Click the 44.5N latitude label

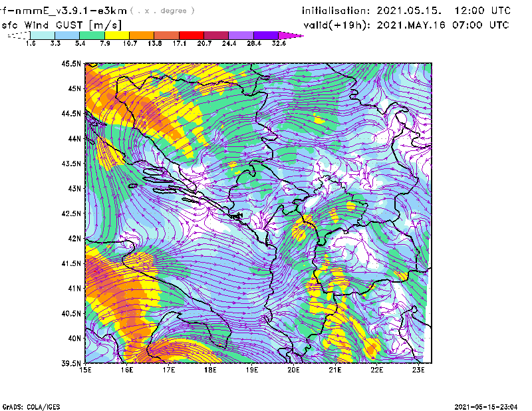click(x=71, y=113)
